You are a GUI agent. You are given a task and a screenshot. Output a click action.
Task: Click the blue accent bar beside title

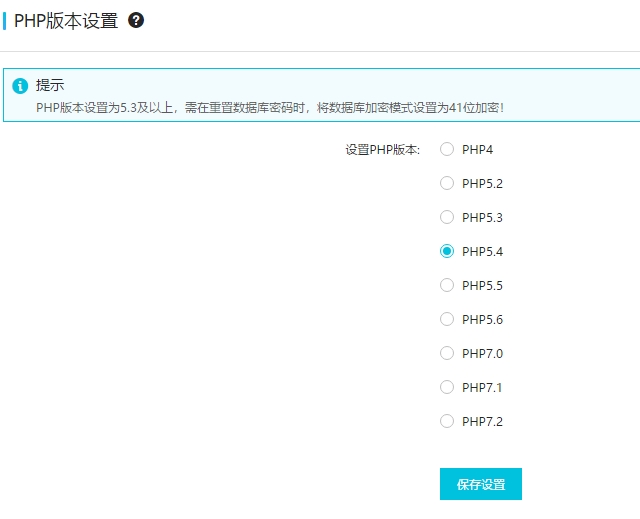click(4, 21)
